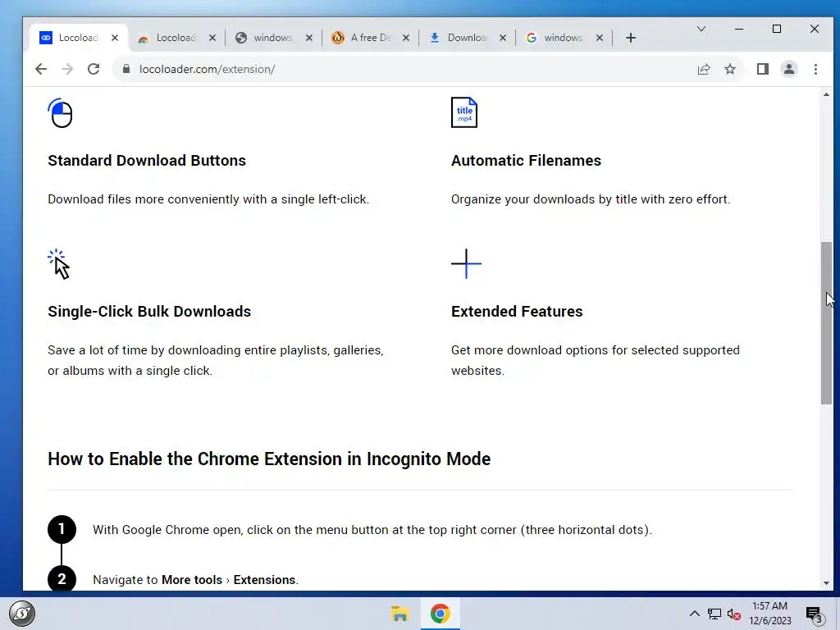Open the profile avatar menu
The image size is (840, 630).
tap(788, 69)
